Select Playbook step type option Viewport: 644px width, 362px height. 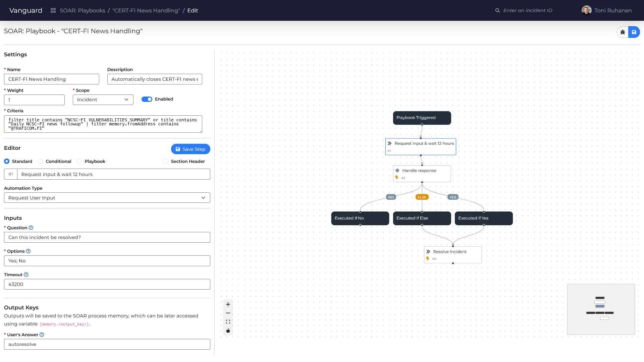coord(79,161)
